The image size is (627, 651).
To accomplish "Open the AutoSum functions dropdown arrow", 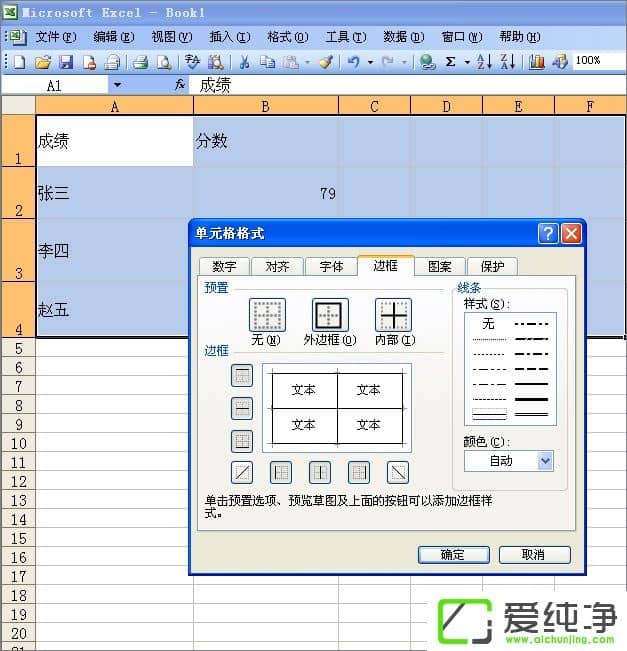I will tap(467, 62).
